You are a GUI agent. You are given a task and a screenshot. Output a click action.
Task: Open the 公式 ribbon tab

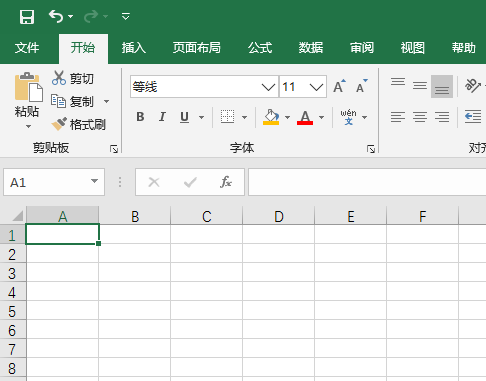[x=260, y=48]
